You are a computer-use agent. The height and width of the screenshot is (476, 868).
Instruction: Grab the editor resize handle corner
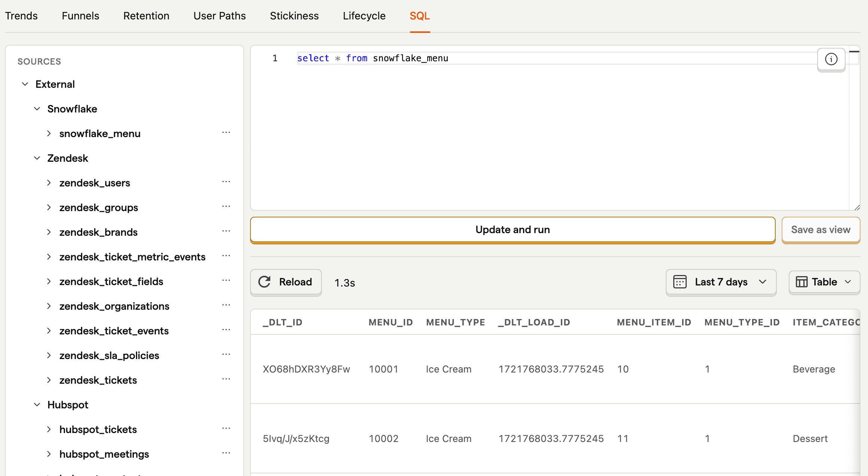tap(857, 207)
